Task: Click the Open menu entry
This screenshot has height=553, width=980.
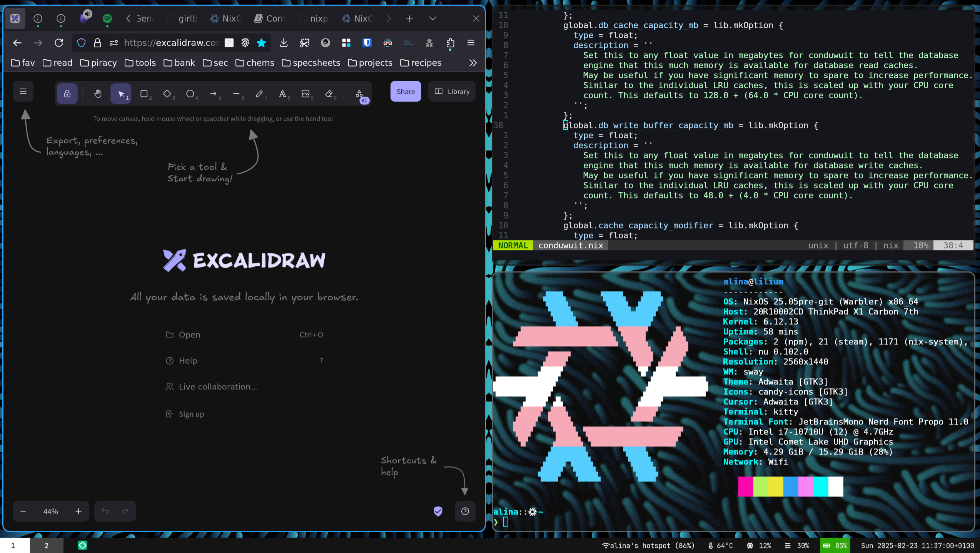Action: [x=244, y=335]
